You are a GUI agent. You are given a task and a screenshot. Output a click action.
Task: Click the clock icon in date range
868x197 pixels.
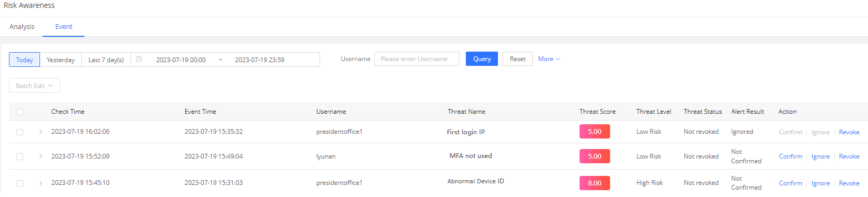(x=139, y=60)
